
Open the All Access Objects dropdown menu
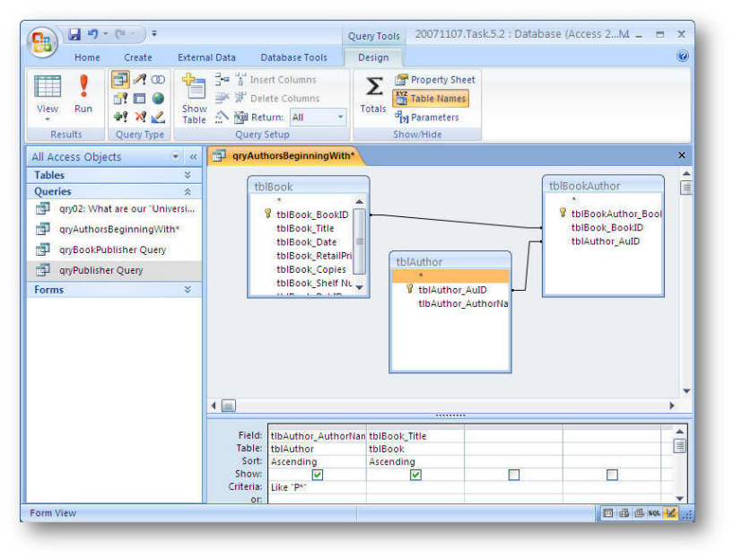176,156
